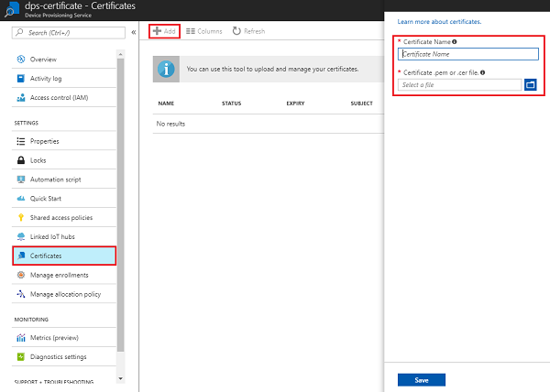This screenshot has width=550, height=392.
Task: Follow the Learn more about certificates link
Action: (439, 20)
